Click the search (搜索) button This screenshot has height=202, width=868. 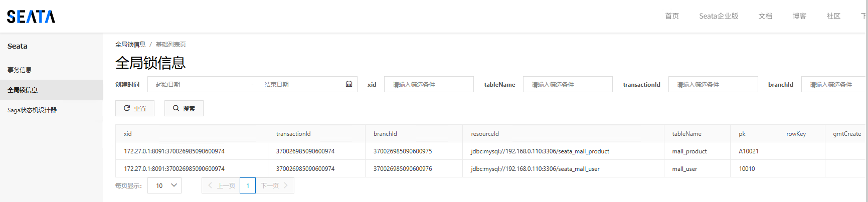(x=184, y=108)
